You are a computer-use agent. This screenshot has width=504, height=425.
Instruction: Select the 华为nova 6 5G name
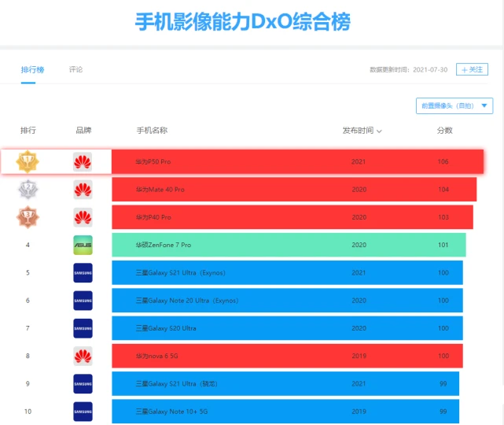[x=156, y=356]
